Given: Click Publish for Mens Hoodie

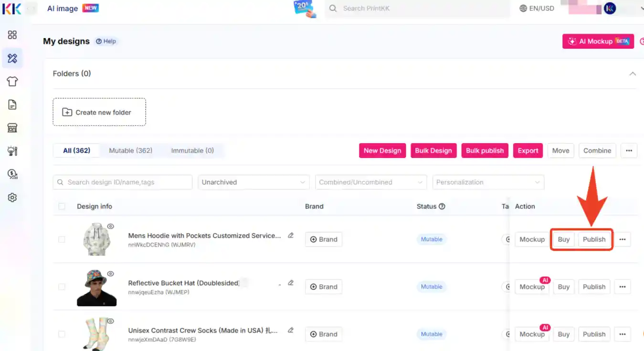Looking at the screenshot, I should click(594, 239).
